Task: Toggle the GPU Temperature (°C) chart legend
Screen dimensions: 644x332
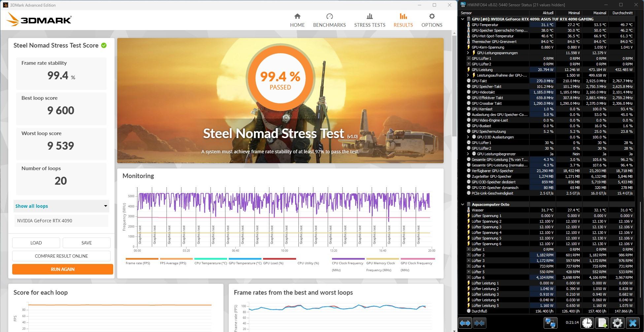Action: coord(245,261)
